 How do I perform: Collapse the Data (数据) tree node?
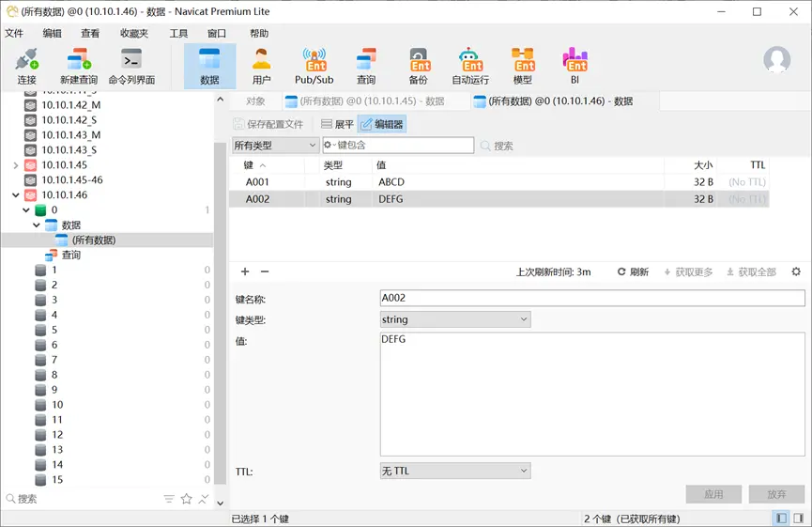point(37,225)
